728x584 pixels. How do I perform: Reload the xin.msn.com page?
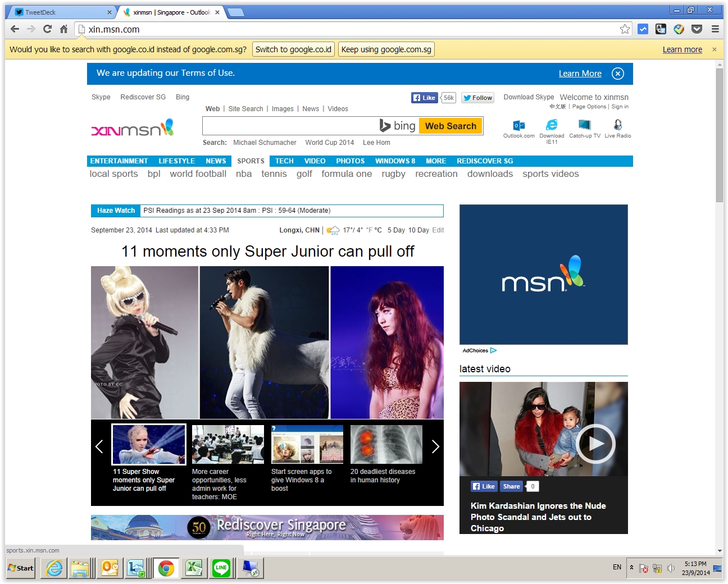[x=47, y=29]
